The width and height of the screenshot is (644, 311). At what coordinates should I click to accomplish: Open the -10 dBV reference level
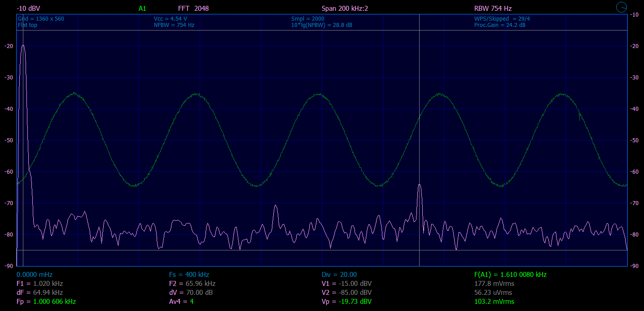pos(28,9)
